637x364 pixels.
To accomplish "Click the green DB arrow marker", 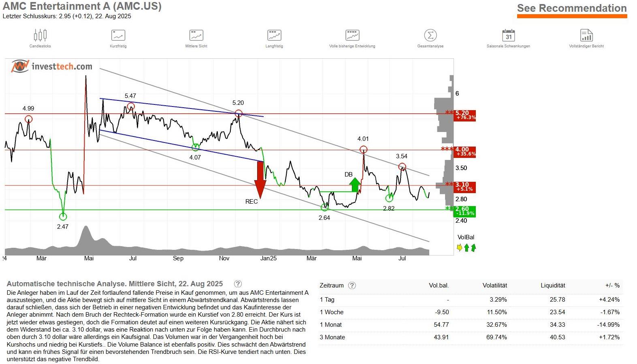I will pos(355,185).
